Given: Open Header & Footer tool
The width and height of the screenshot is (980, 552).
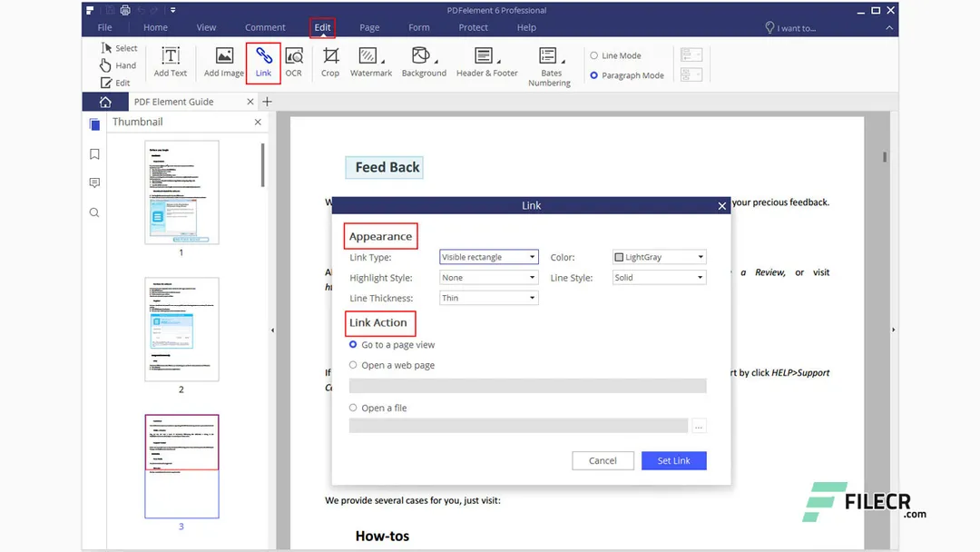Looking at the screenshot, I should [487, 63].
